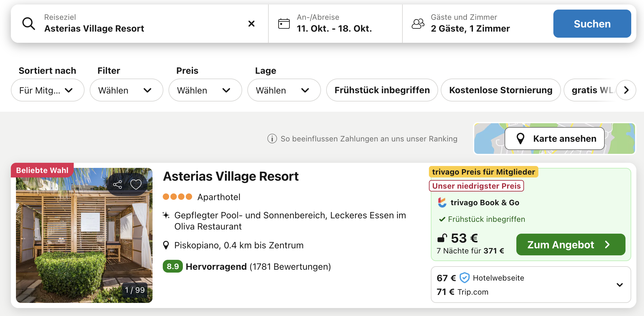644x316 pixels.
Task: Click Hervorragend (1781 Bewertungen) reviews
Action: [x=258, y=267]
